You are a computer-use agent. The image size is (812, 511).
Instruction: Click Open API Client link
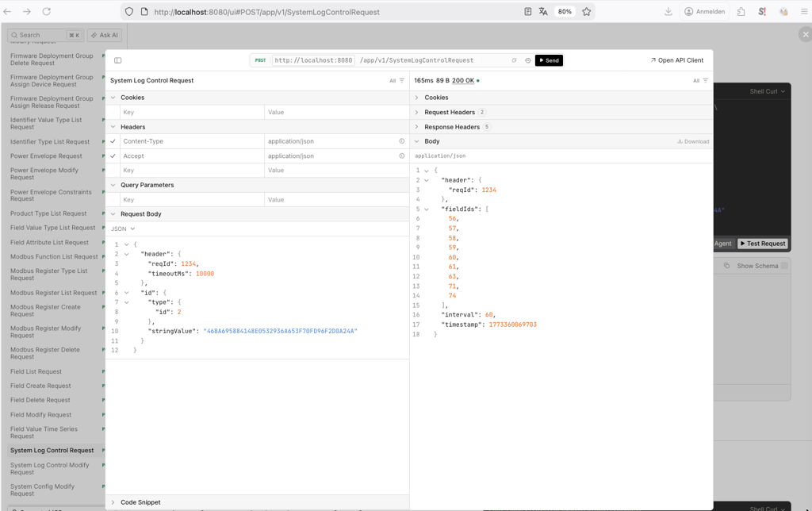coord(677,60)
